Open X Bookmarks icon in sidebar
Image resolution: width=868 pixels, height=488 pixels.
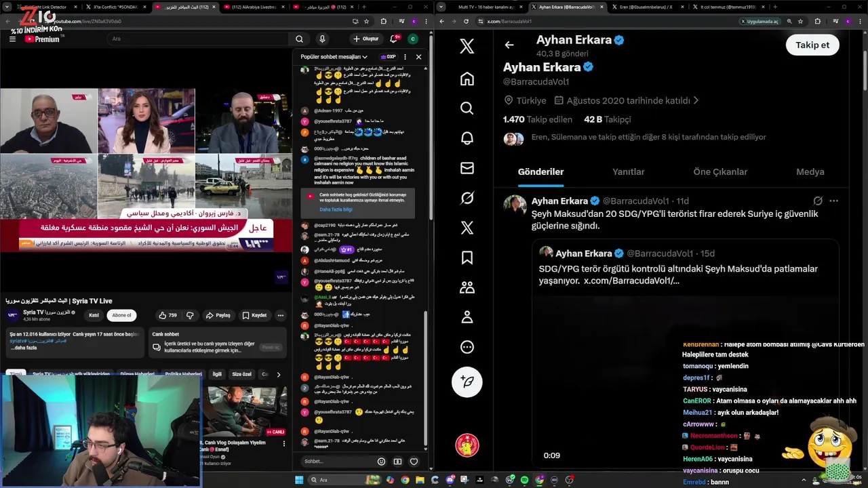467,258
